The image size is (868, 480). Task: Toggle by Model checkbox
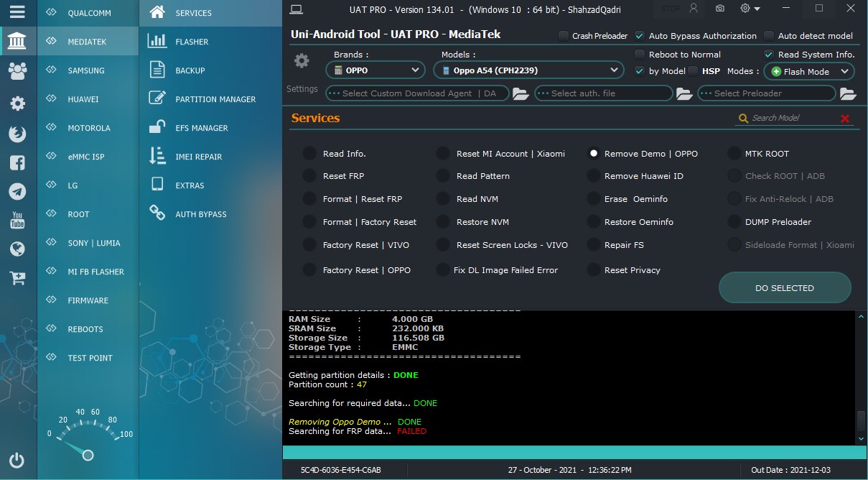(640, 71)
